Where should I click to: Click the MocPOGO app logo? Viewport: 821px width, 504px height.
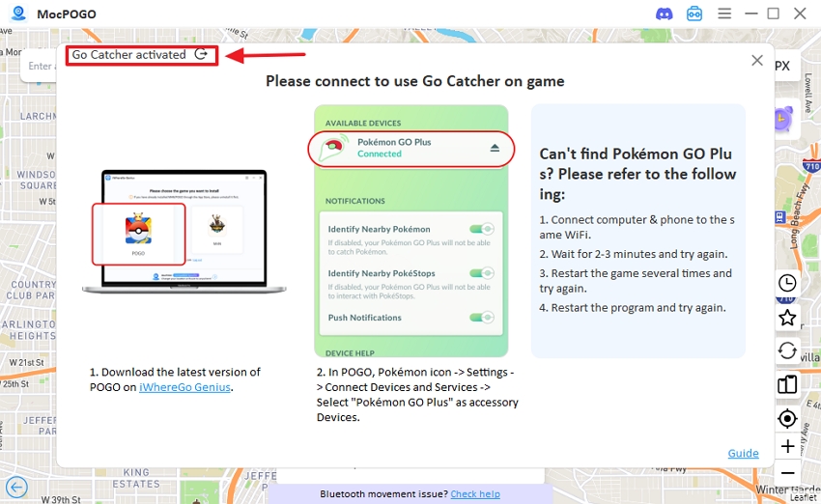click(x=19, y=14)
